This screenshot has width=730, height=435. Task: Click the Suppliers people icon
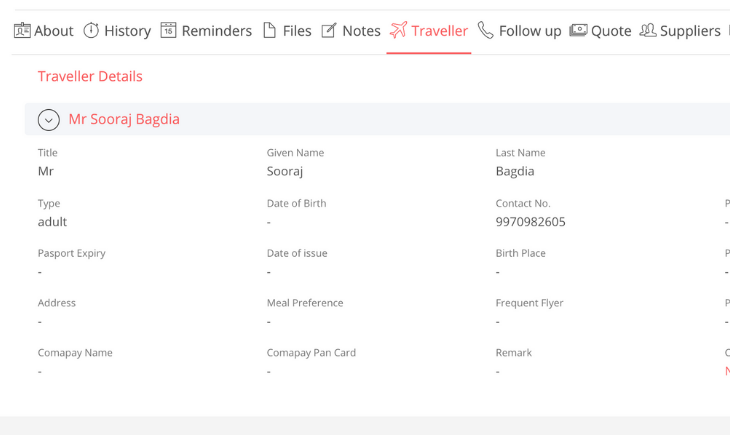(x=648, y=30)
